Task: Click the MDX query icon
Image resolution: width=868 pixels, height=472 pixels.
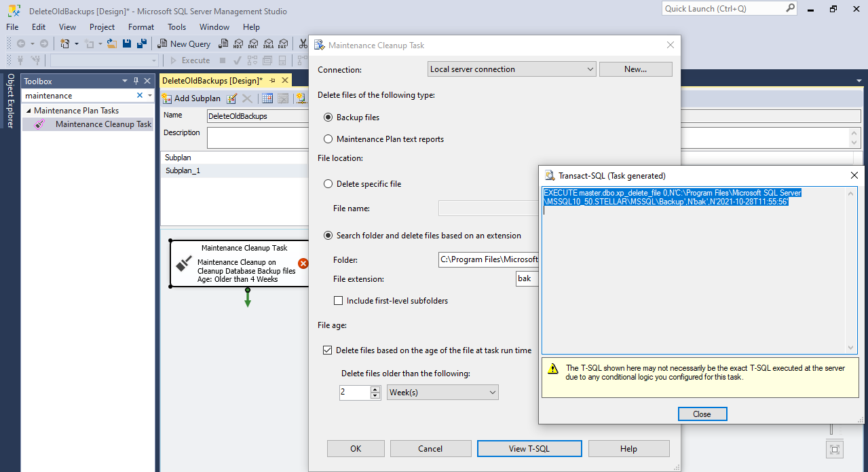Action: coord(238,43)
